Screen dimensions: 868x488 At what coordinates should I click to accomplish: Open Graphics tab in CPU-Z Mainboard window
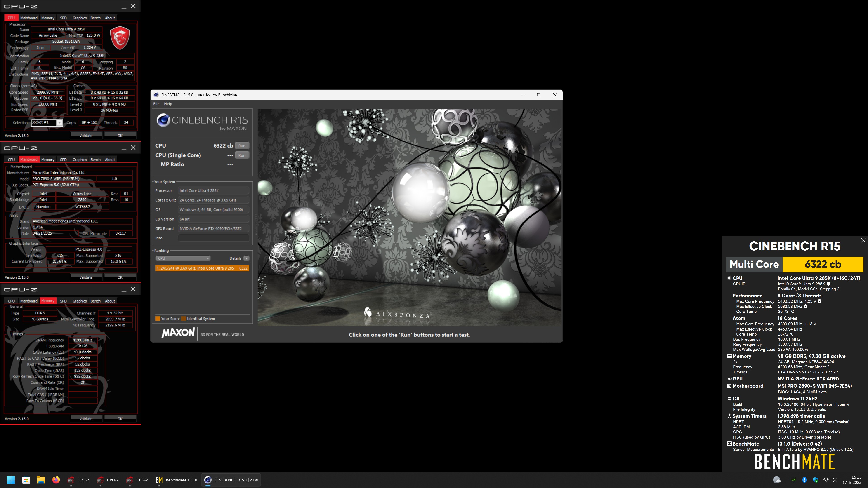pos(80,160)
